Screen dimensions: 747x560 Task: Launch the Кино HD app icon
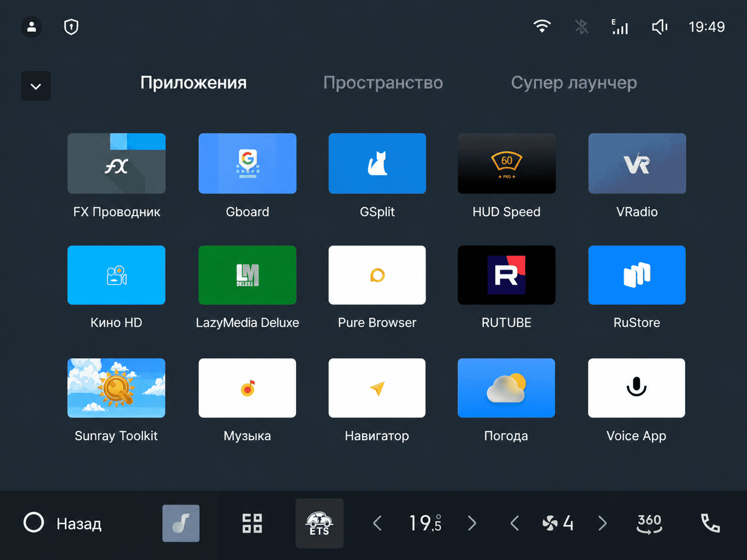tap(117, 275)
